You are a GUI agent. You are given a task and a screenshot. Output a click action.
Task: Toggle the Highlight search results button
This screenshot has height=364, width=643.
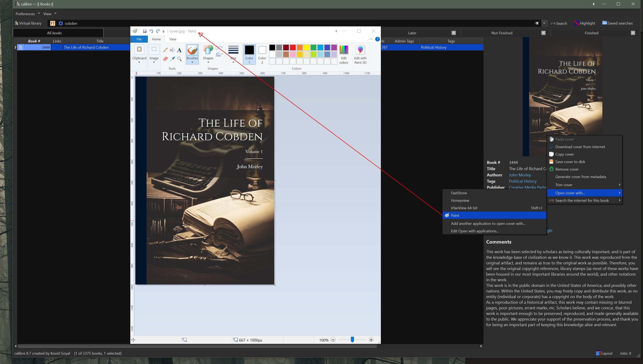584,23
